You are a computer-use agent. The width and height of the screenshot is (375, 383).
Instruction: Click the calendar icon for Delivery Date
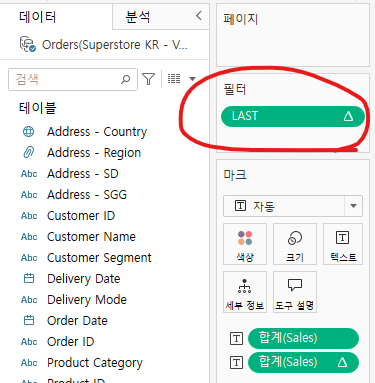(29, 278)
